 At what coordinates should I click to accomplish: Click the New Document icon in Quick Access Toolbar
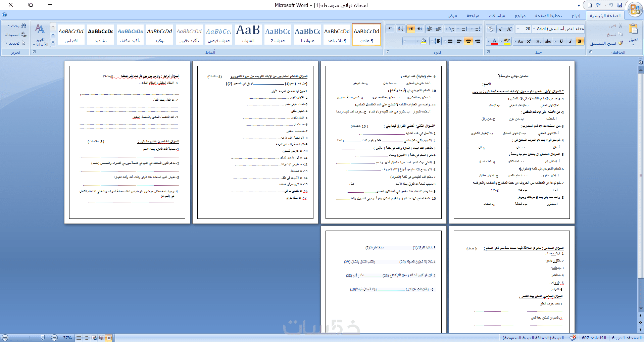coord(590,5)
